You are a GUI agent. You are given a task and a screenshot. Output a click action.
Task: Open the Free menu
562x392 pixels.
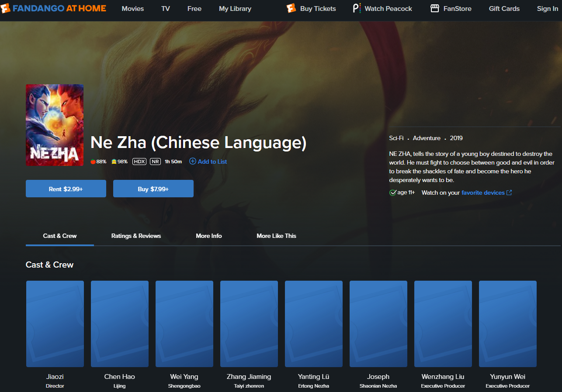(194, 9)
